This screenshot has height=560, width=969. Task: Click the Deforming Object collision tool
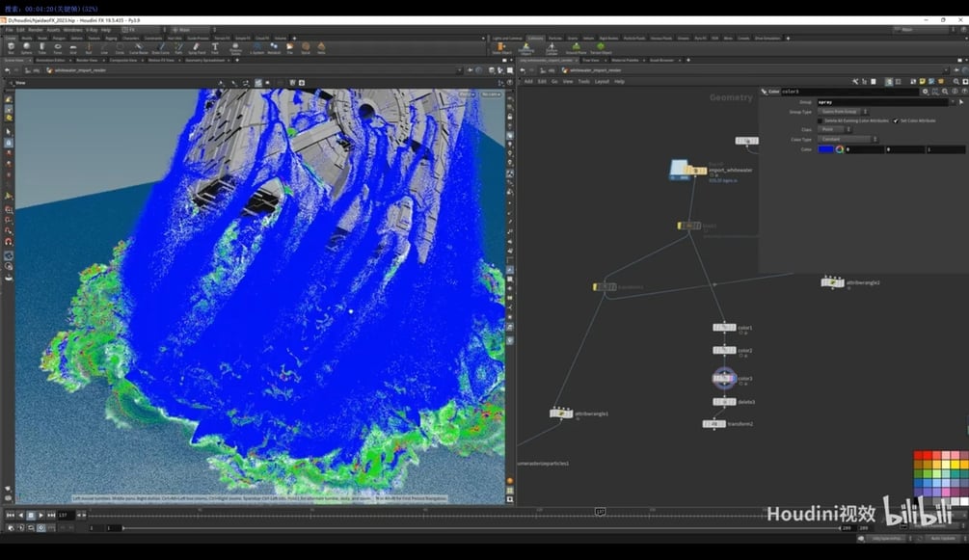coord(525,48)
